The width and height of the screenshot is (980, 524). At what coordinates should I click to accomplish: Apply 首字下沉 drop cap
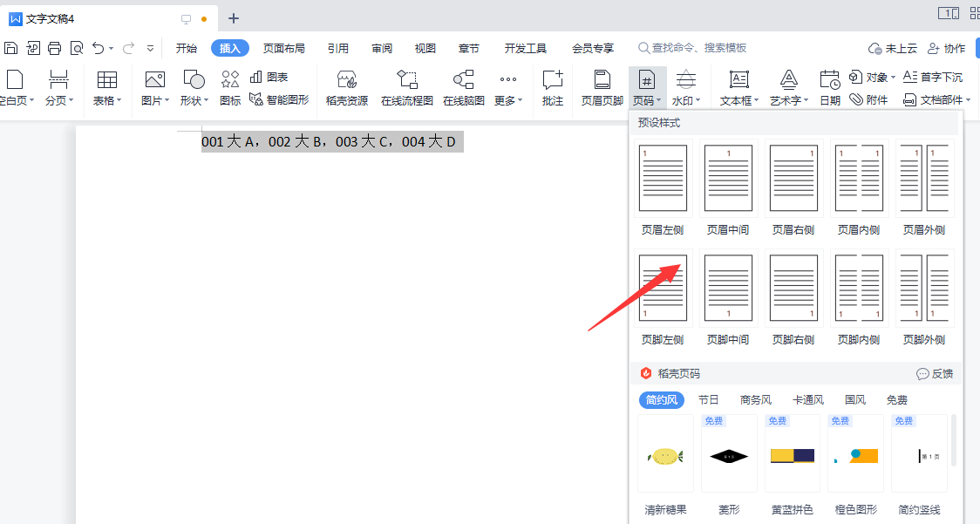[933, 77]
